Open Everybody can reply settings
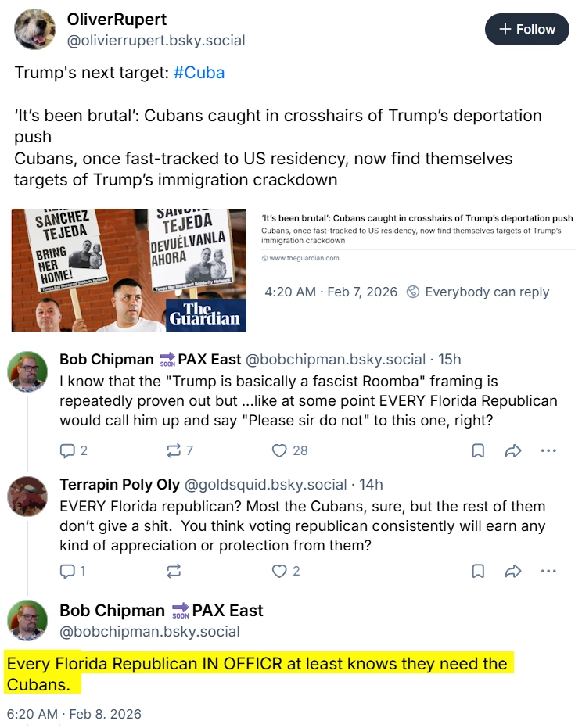The image size is (582, 728). pos(478,292)
